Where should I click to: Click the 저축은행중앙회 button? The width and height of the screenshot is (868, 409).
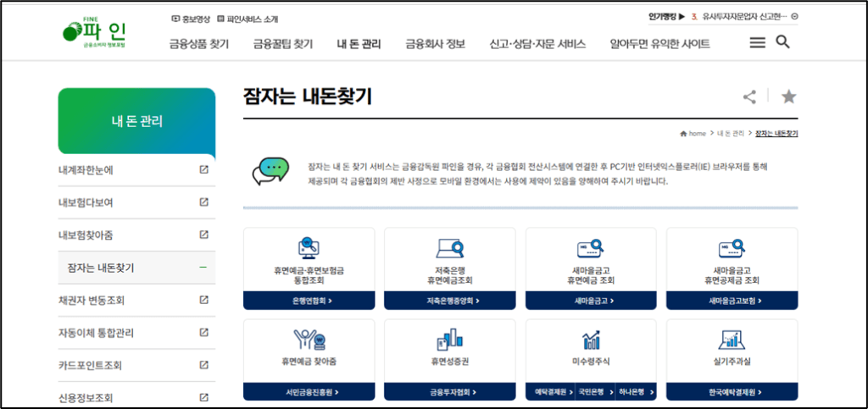point(449,301)
